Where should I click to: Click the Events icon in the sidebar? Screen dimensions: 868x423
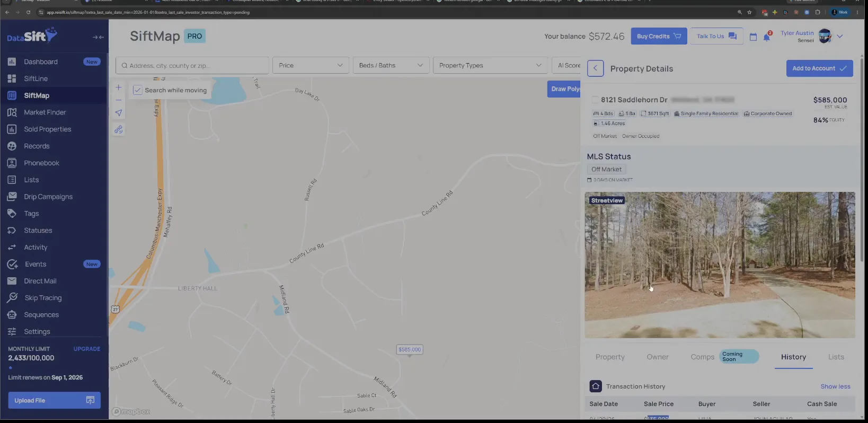[x=12, y=264]
